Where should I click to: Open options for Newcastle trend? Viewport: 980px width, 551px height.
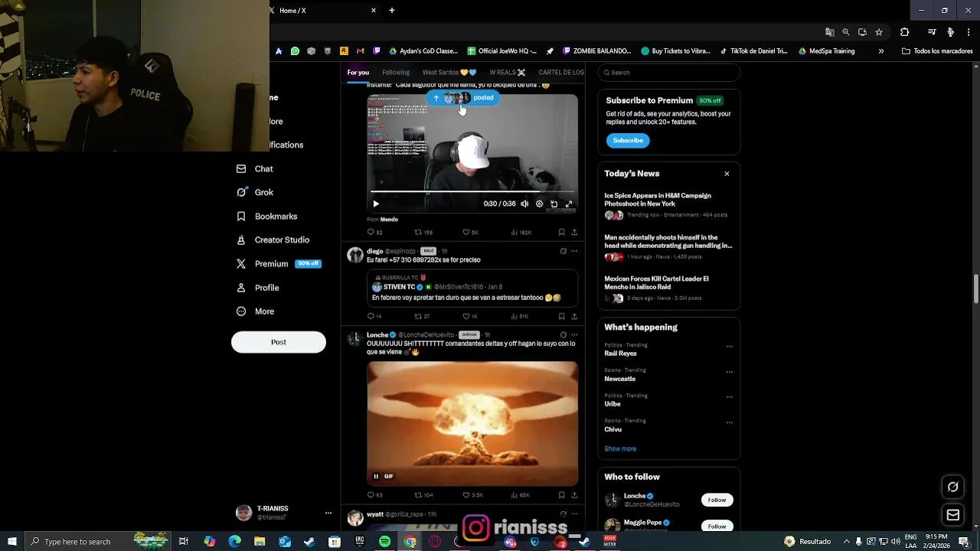tap(729, 372)
